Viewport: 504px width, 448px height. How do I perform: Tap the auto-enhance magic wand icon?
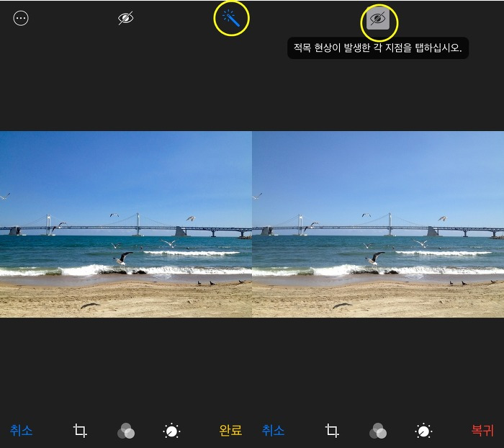coord(231,18)
